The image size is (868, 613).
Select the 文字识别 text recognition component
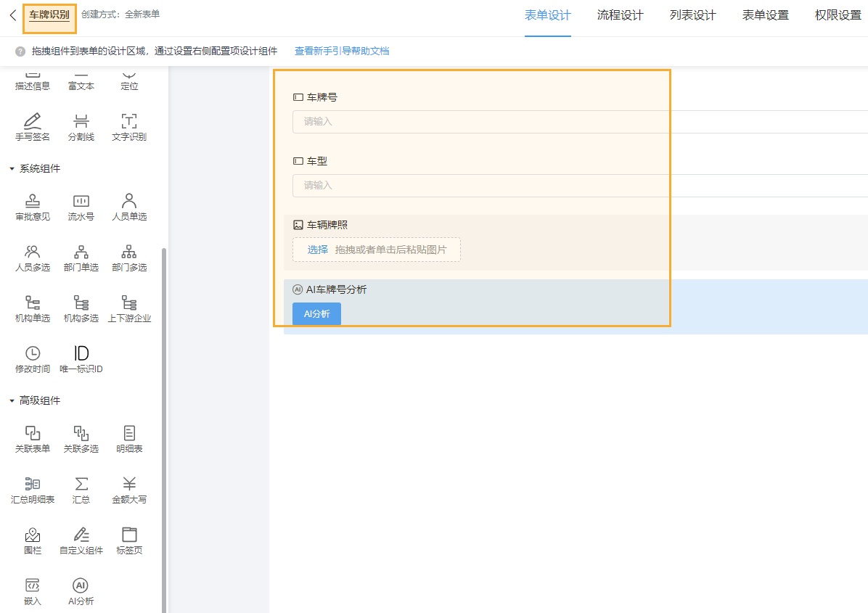pos(129,126)
